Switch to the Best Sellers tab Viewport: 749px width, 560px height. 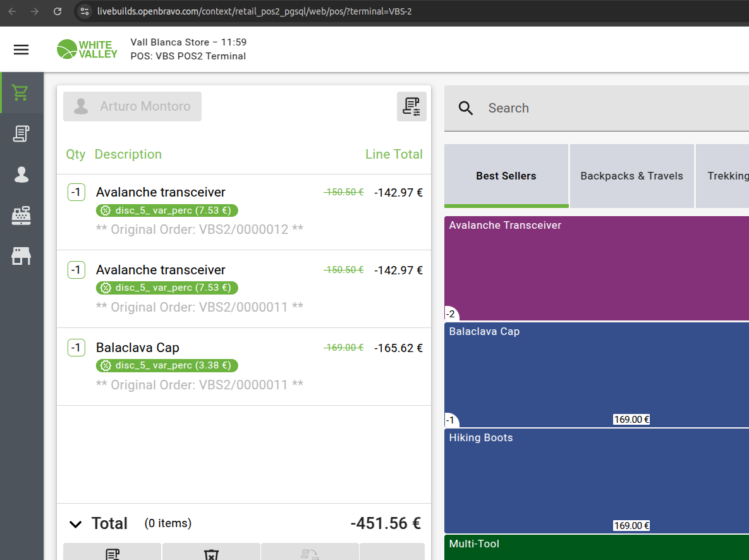point(506,176)
